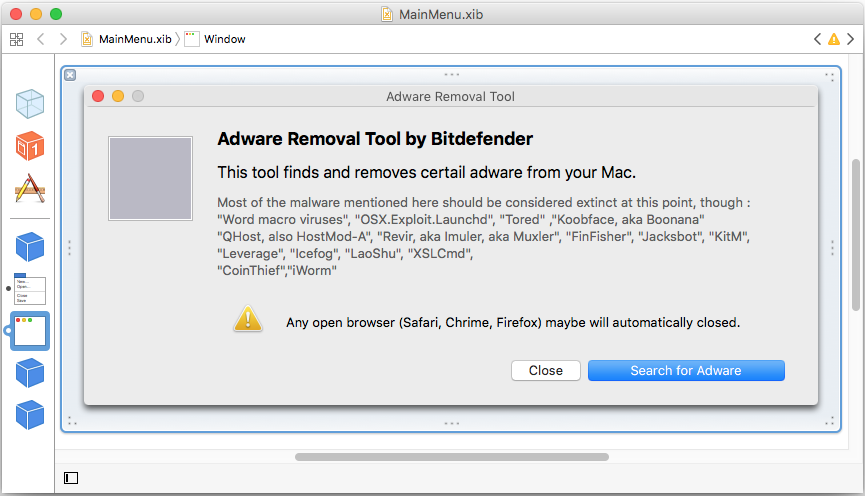This screenshot has width=865, height=496.
Task: Close the canvas window with the x badge
Action: click(x=70, y=75)
